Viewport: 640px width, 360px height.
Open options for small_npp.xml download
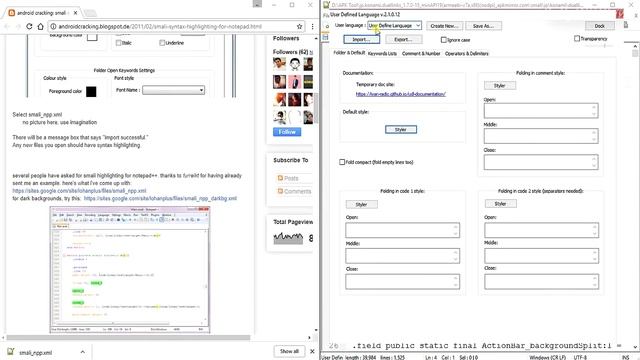82,352
